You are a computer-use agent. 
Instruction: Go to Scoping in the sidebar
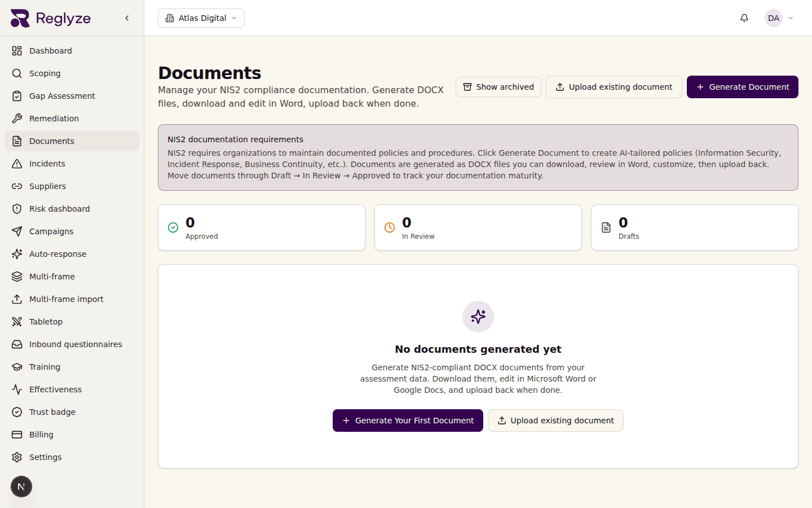pos(72,73)
